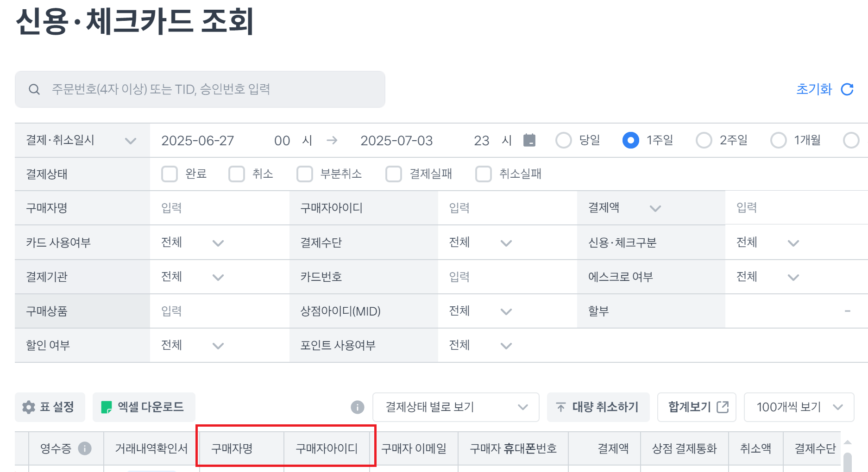Click the table's vertical scrollbar thumb

click(x=848, y=462)
